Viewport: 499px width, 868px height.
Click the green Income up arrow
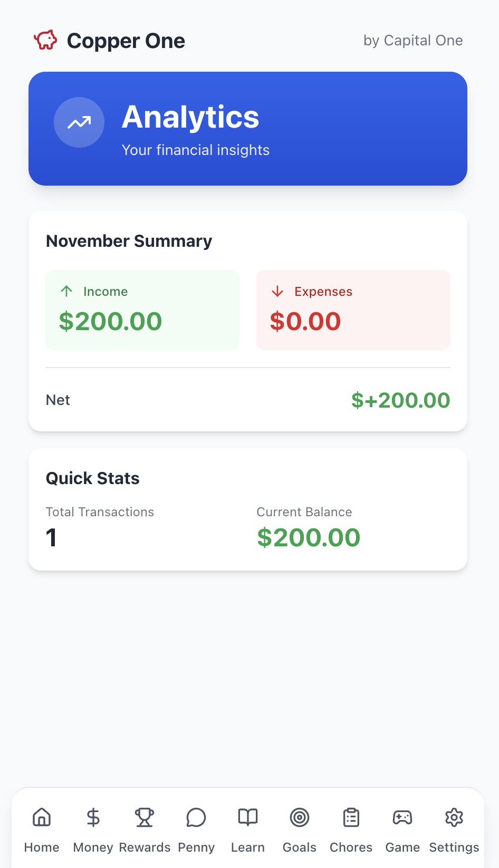[66, 291]
